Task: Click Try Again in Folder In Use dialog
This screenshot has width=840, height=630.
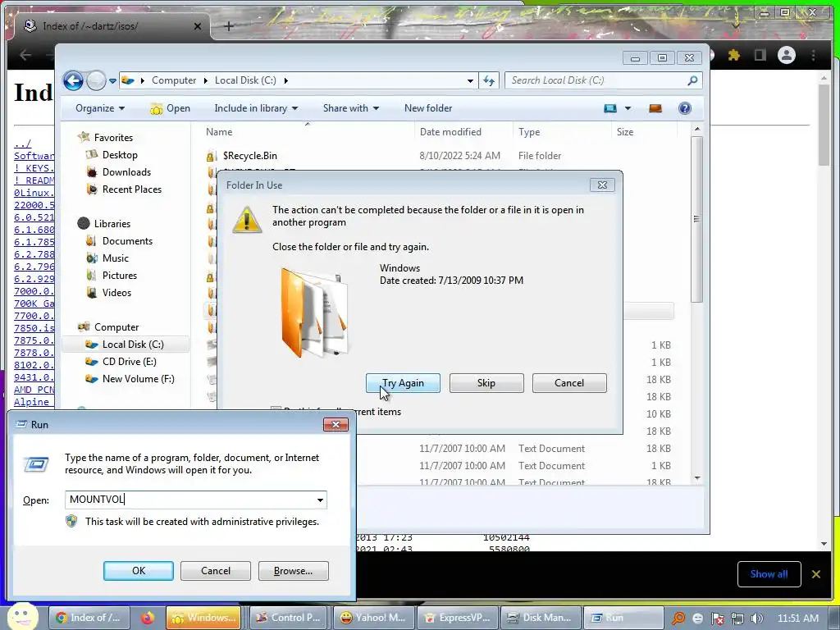Action: coord(403,383)
